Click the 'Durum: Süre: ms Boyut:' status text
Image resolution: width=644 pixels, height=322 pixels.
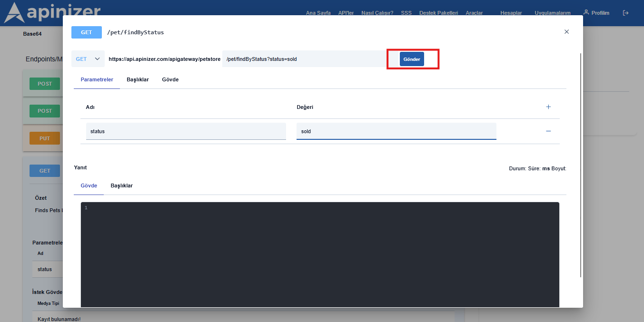[538, 168]
